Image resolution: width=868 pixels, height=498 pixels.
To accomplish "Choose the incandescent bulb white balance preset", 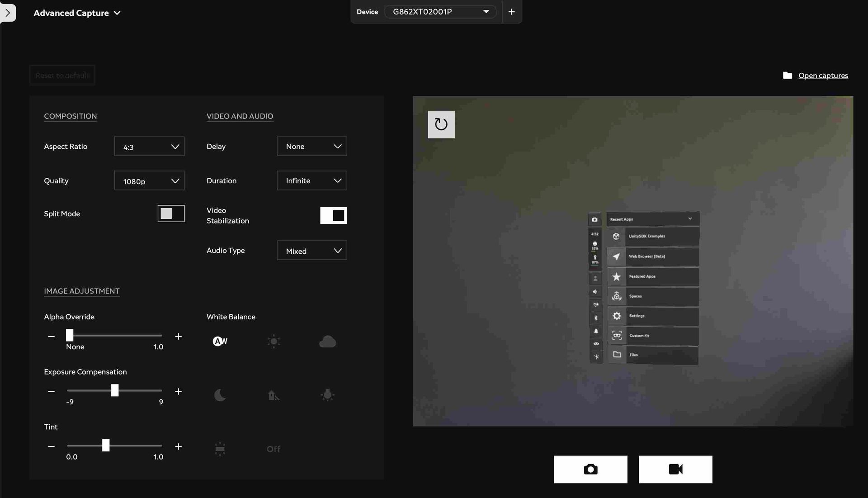I will tap(328, 395).
